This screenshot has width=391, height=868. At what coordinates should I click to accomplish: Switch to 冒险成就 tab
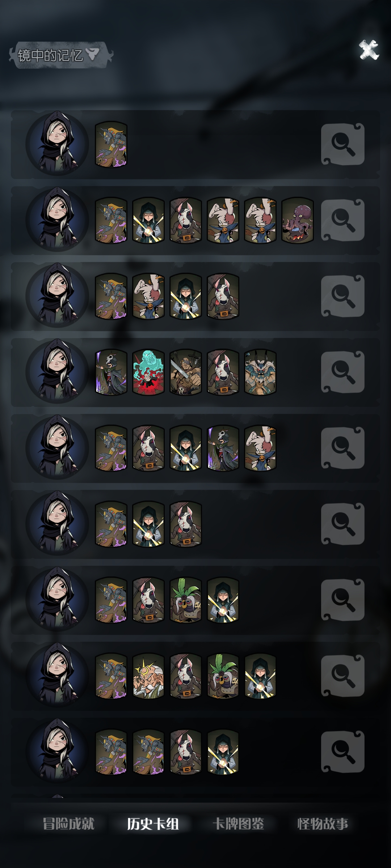68,824
